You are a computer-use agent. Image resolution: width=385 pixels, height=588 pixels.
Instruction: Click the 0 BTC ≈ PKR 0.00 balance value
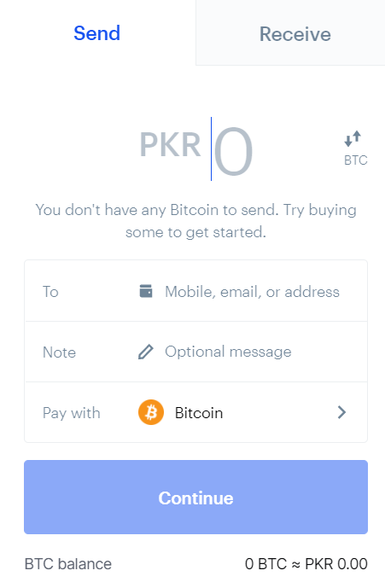[x=306, y=564]
